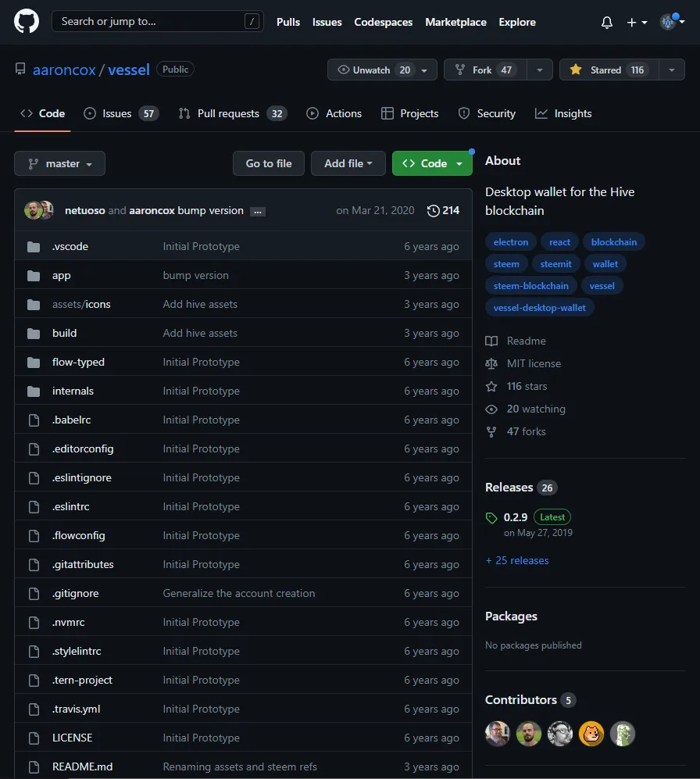Open the user avatar menu
Screen dimensions: 700x779
[x=672, y=21]
